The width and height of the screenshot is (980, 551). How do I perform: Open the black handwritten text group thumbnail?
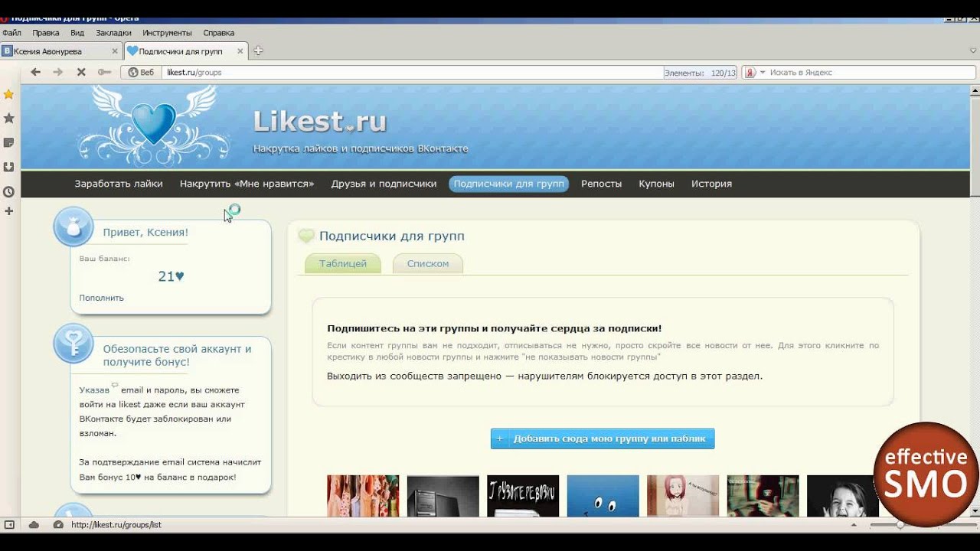click(523, 496)
